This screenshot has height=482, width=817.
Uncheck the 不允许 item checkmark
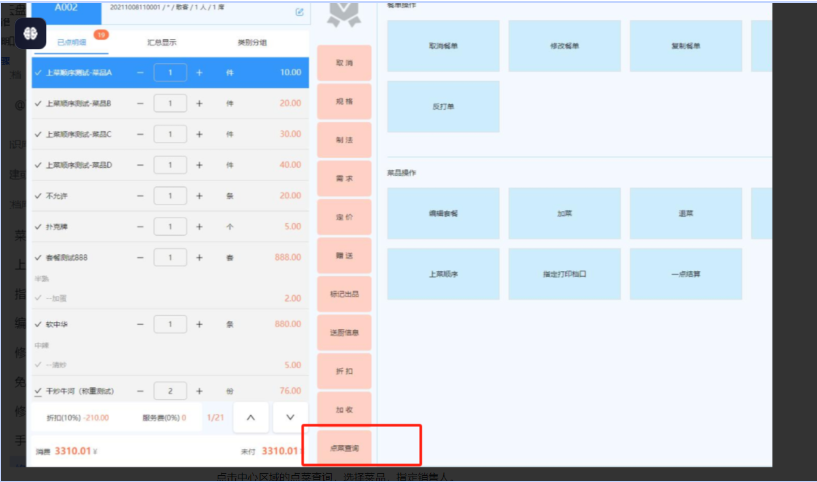[38, 196]
